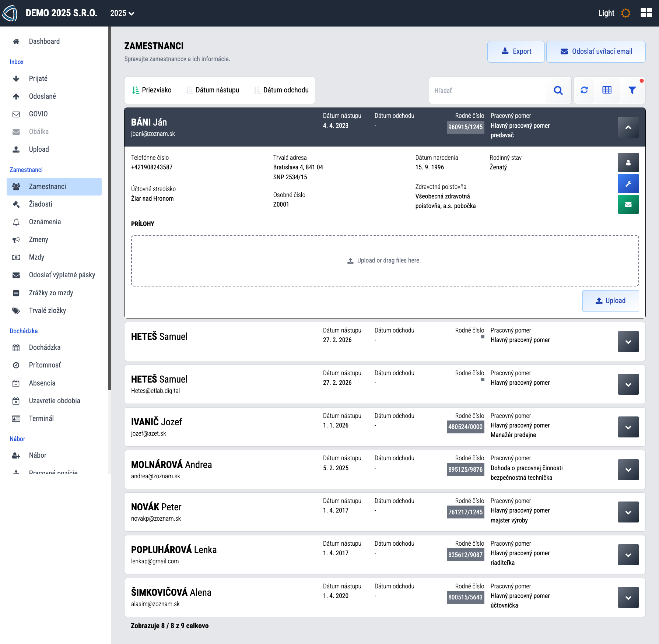This screenshot has width=659, height=644.
Task: Click the Export button
Action: tap(516, 52)
